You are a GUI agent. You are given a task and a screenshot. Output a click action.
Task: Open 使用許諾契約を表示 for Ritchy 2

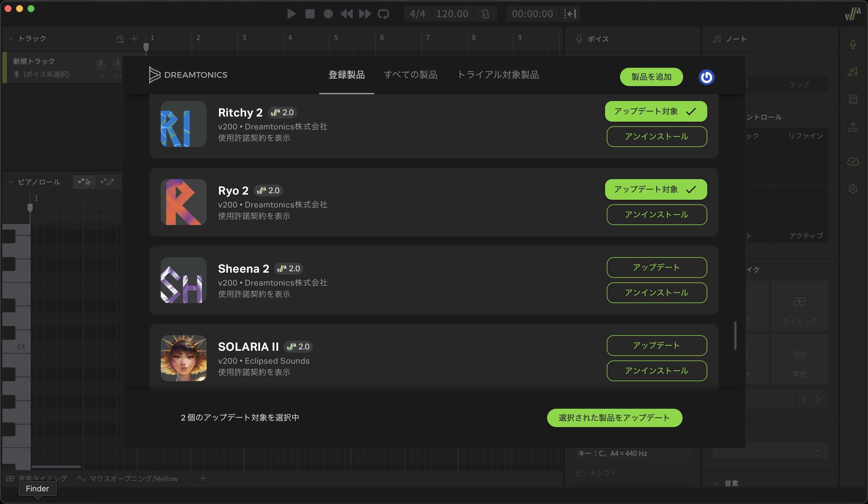point(254,138)
